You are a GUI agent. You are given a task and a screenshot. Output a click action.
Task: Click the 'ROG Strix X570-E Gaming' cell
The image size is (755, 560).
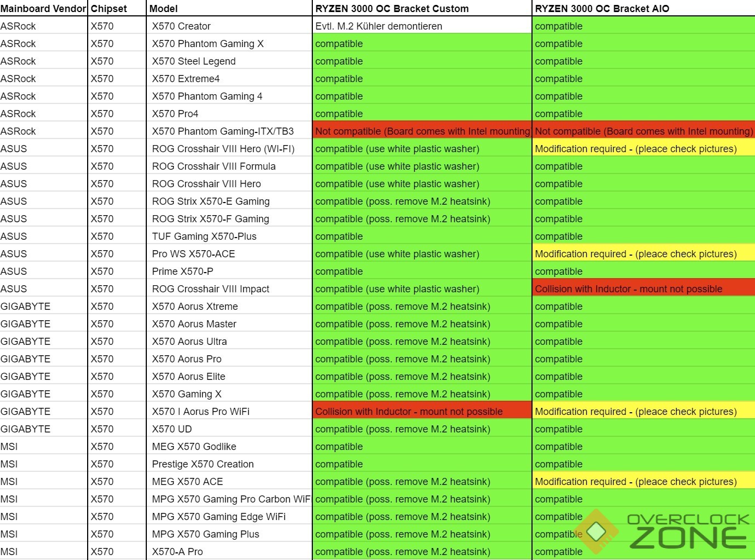tap(229, 201)
